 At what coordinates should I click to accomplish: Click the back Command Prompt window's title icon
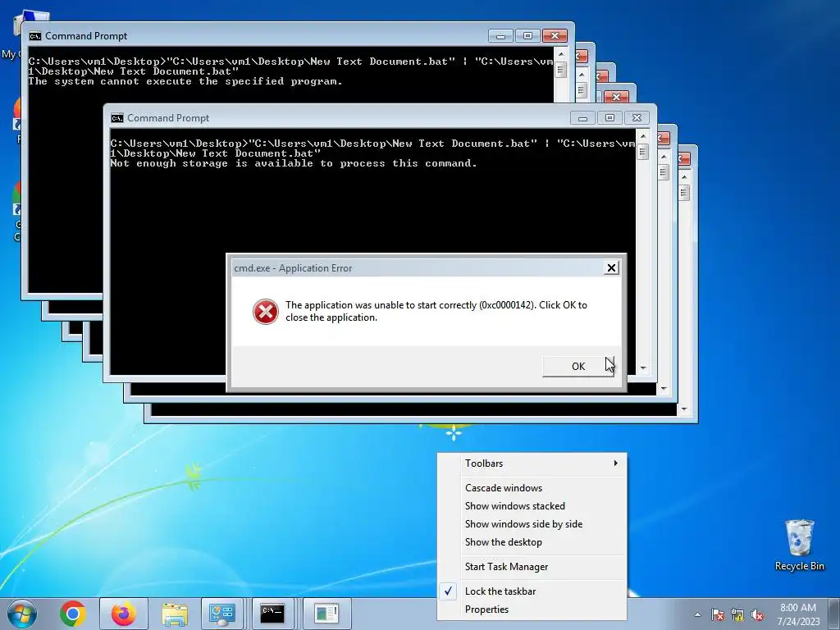coord(35,36)
